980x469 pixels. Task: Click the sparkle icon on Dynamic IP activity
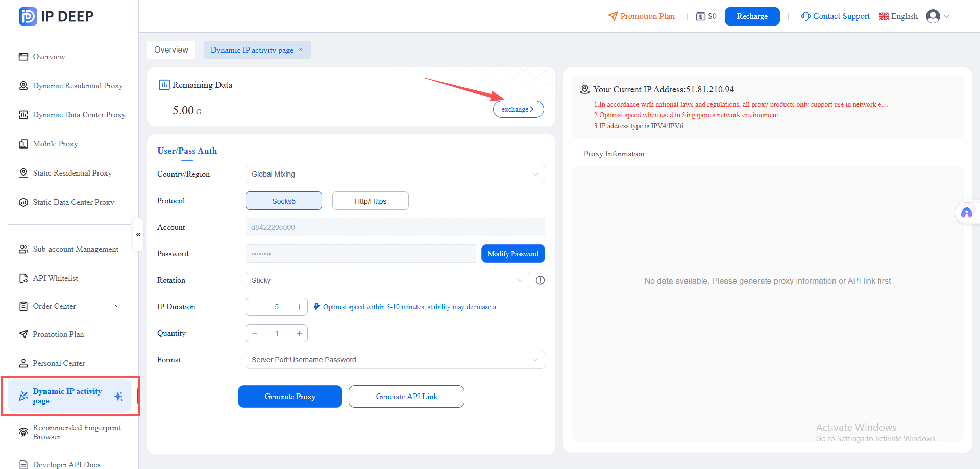point(118,396)
